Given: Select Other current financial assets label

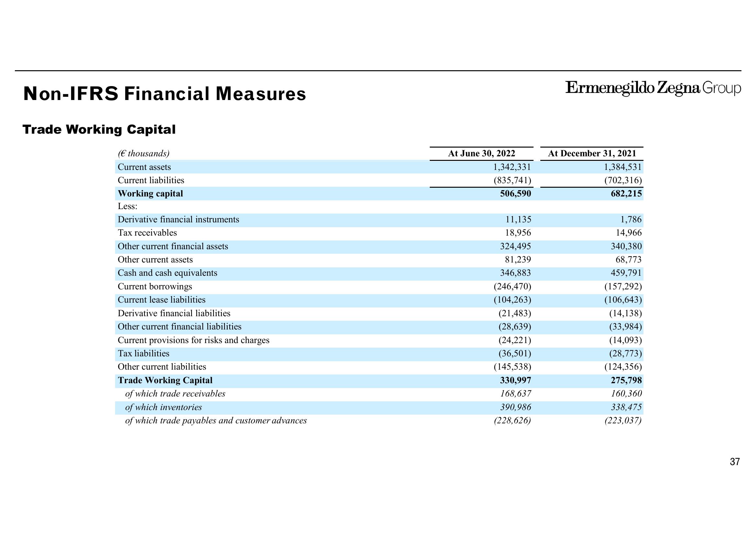Looking at the screenshot, I should pyautogui.click(x=173, y=247).
